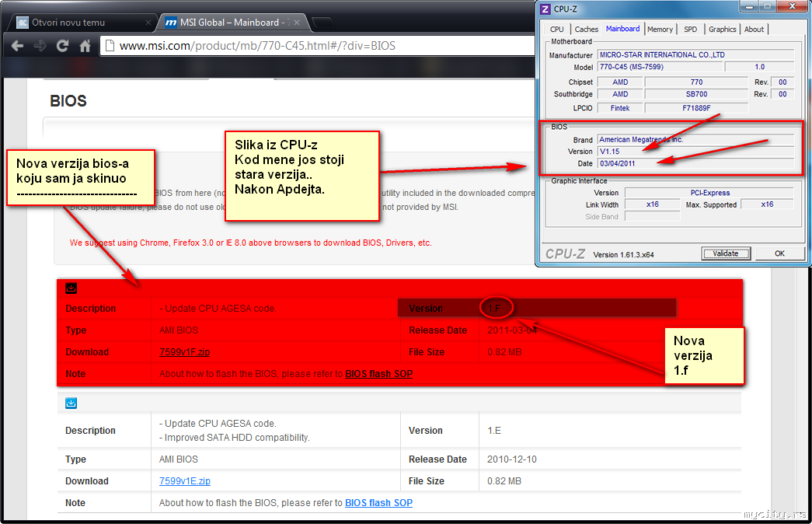Open the About tab in CPU-Z
This screenshot has width=812, height=524.
[x=754, y=30]
